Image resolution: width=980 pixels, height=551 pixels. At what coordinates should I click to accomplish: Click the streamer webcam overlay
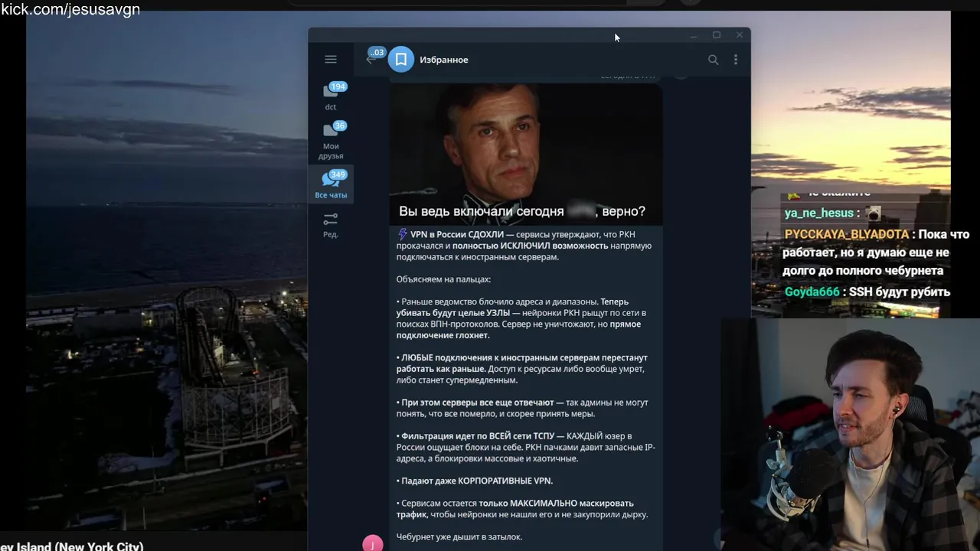[x=850, y=435]
